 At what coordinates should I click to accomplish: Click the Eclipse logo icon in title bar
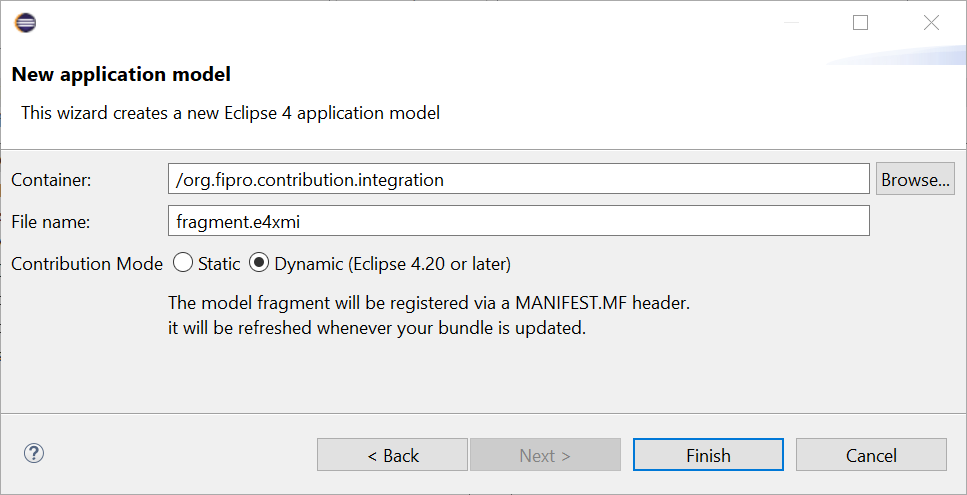[x=25, y=23]
